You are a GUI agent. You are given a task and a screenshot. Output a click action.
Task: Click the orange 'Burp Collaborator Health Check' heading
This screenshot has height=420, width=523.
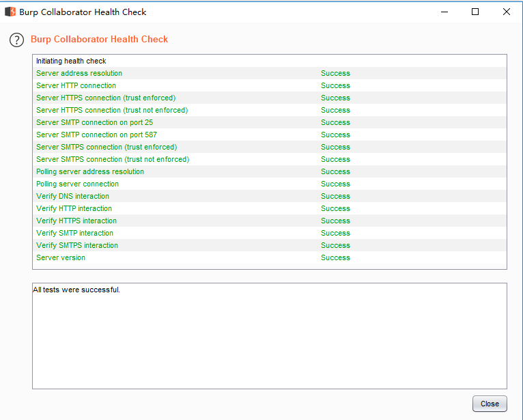point(99,39)
